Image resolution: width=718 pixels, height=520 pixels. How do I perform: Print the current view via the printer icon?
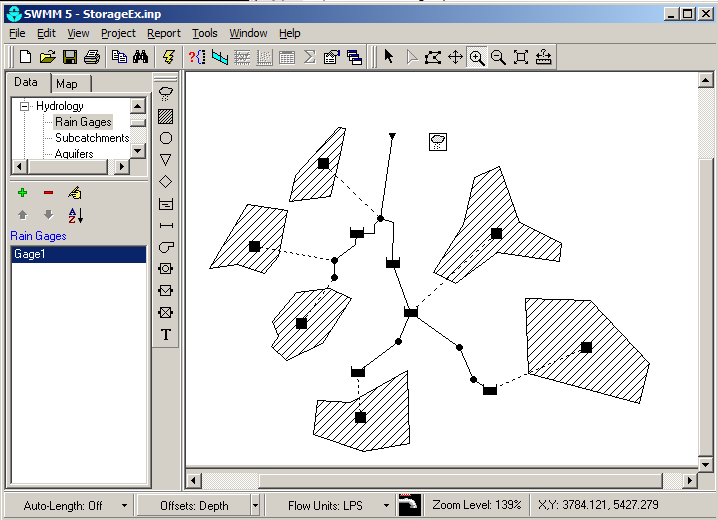92,57
